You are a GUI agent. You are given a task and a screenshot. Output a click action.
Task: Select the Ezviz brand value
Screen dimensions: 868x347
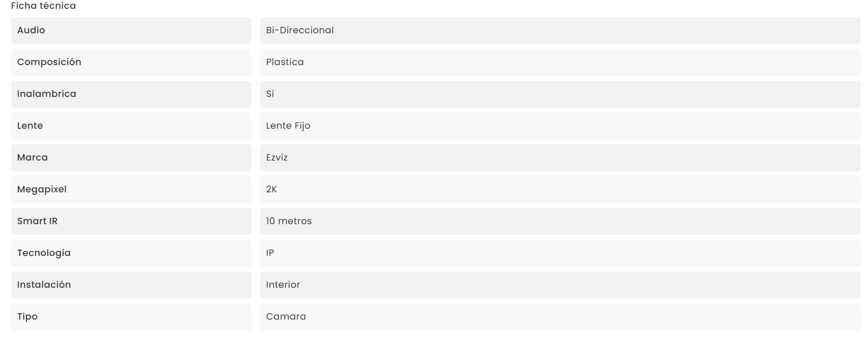click(277, 158)
